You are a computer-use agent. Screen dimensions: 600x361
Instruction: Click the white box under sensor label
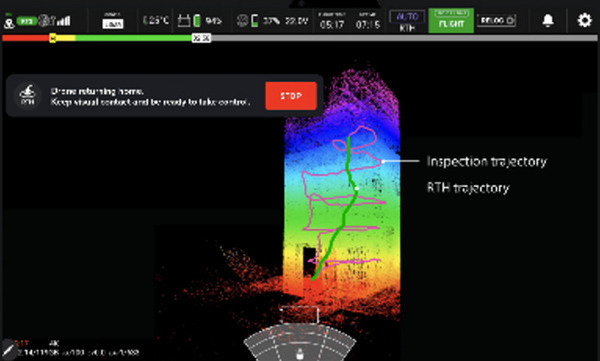pyautogui.click(x=113, y=24)
